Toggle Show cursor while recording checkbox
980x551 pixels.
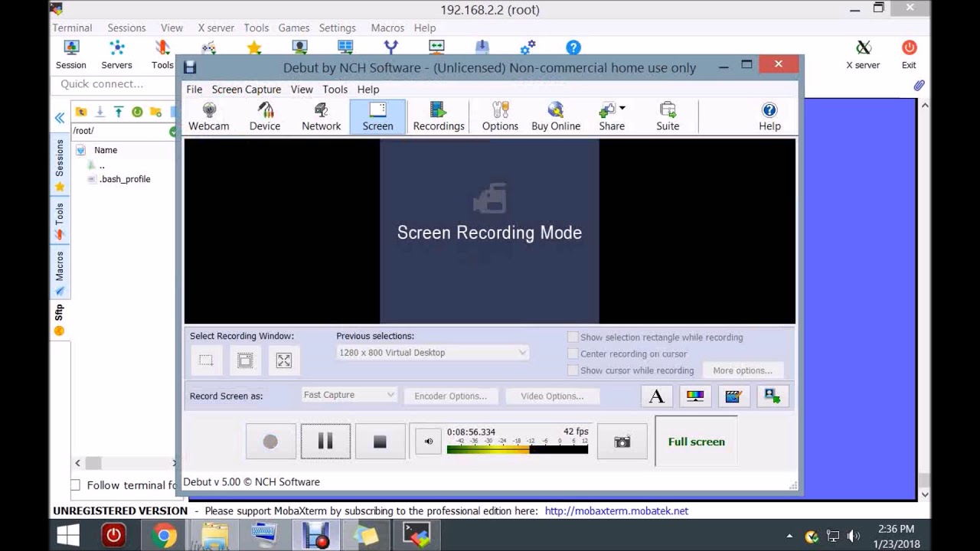[x=573, y=370]
